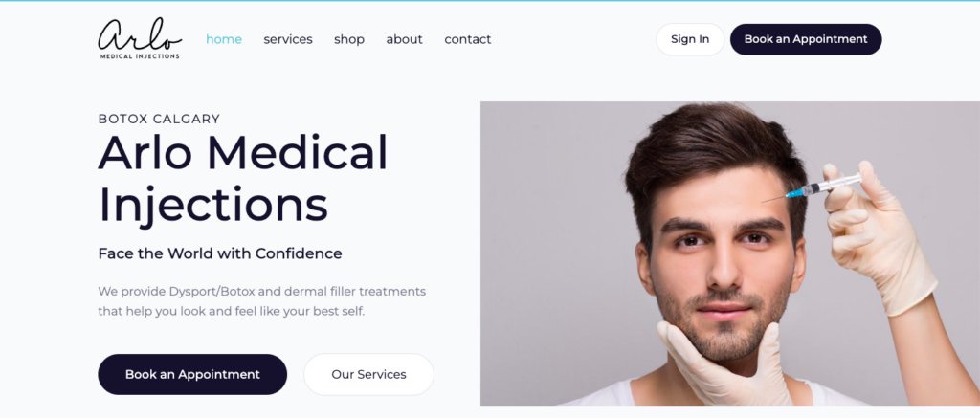Image resolution: width=980 pixels, height=418 pixels.
Task: Click the syringe in the hero photo
Action: (x=813, y=188)
